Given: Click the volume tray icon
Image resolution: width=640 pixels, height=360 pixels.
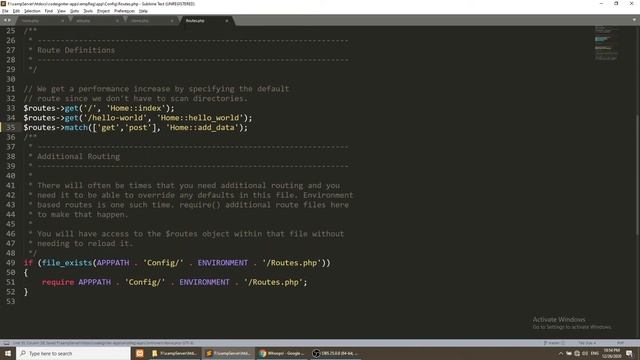Looking at the screenshot, I should pyautogui.click(x=585, y=353).
